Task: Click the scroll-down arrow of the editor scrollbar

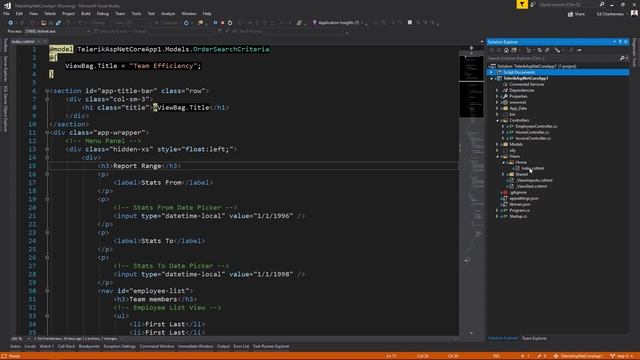Action: [x=471, y=333]
